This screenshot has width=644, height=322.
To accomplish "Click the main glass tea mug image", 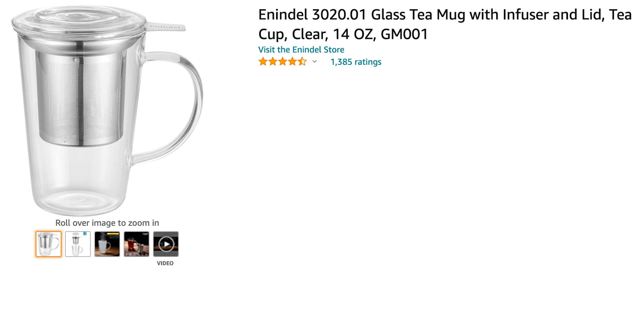I will tap(107, 111).
